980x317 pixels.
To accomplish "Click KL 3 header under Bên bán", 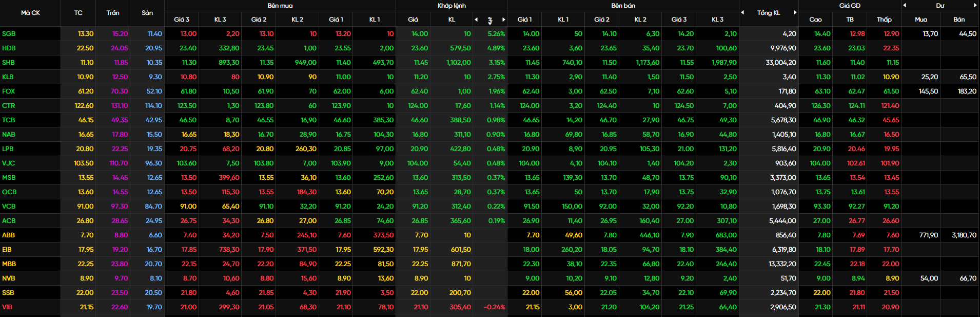I will (717, 20).
